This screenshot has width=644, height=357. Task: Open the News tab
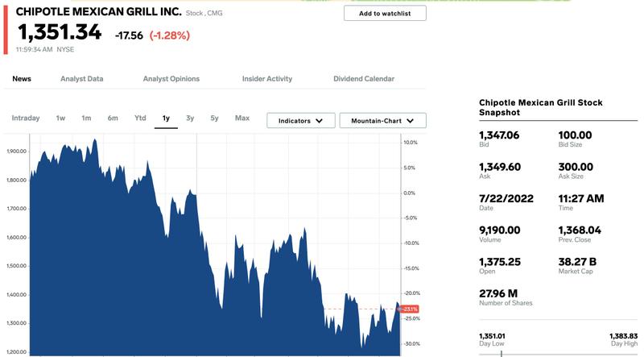click(22, 78)
